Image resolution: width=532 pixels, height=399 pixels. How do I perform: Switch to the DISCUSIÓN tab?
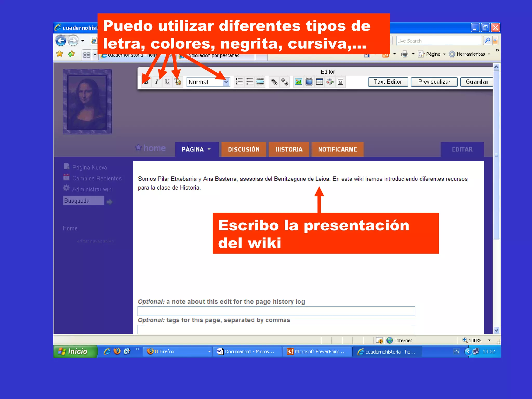244,149
